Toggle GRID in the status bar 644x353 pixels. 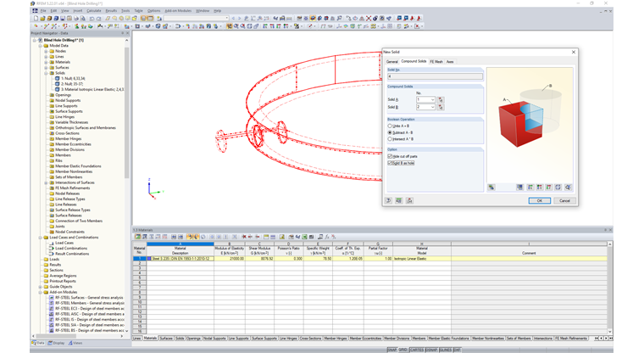(x=402, y=350)
